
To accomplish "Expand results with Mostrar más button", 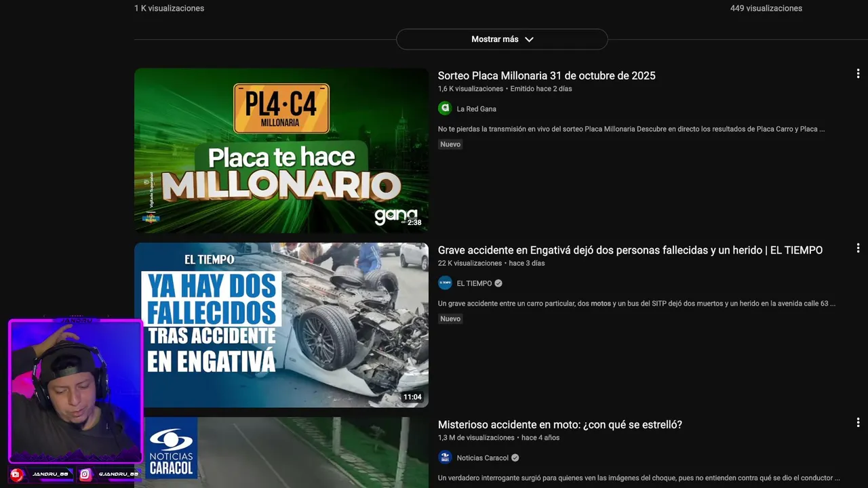I will [502, 39].
